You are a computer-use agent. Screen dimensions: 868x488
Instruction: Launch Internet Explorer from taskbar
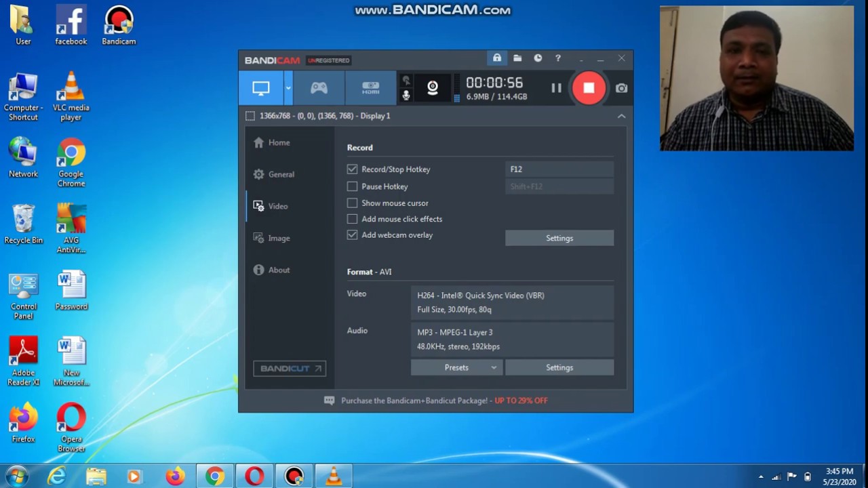[x=56, y=477]
